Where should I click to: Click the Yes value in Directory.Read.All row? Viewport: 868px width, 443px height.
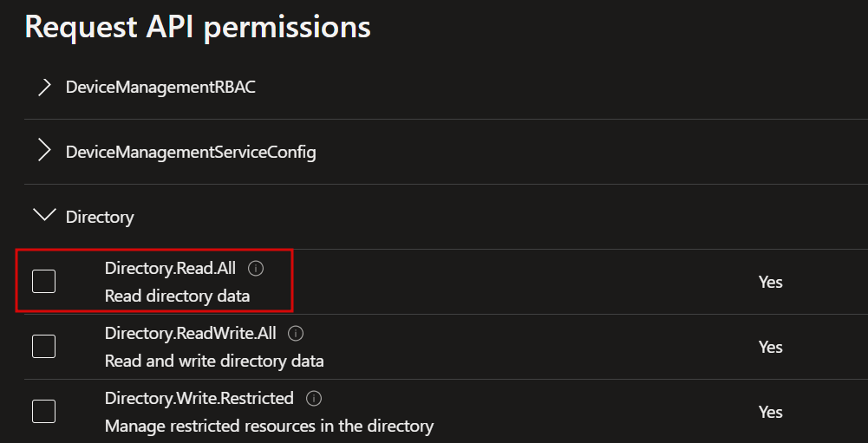pos(771,282)
